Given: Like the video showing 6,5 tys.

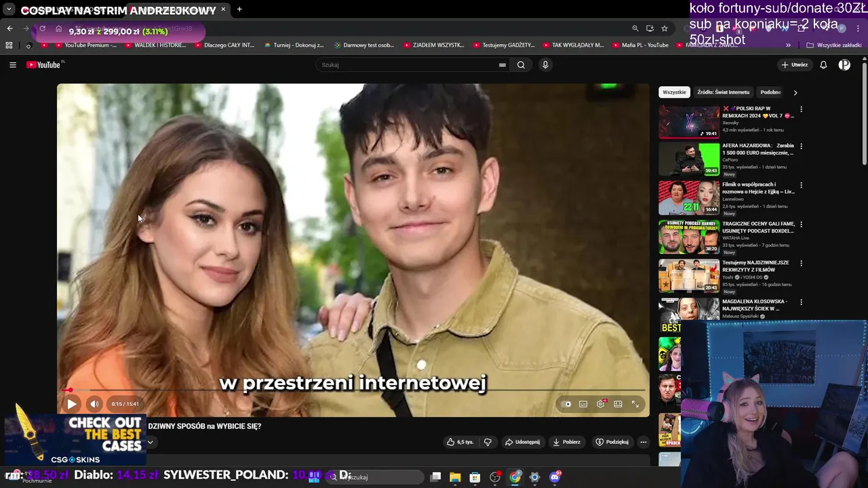Looking at the screenshot, I should 460,442.
